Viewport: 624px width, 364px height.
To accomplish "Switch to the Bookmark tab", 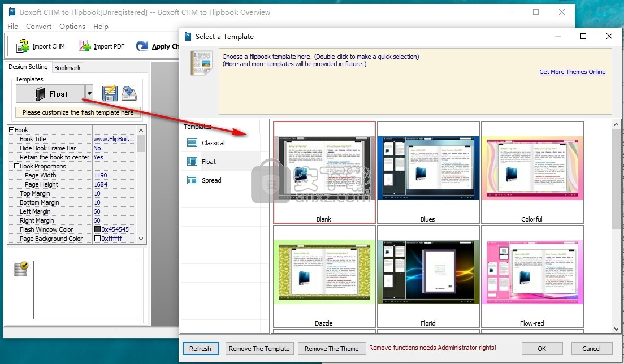I will pos(67,68).
